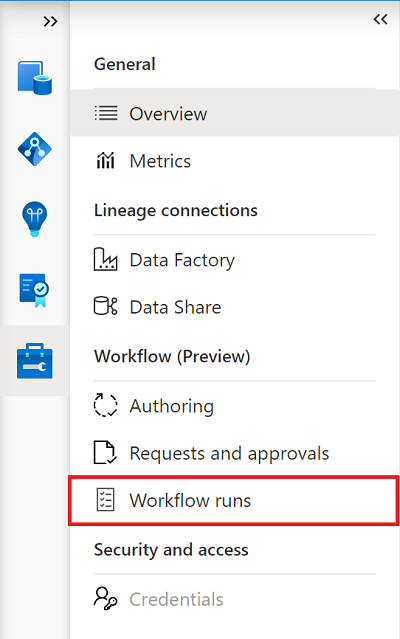This screenshot has width=400, height=639.
Task: Expand the left navigation rail
Action: point(51,21)
